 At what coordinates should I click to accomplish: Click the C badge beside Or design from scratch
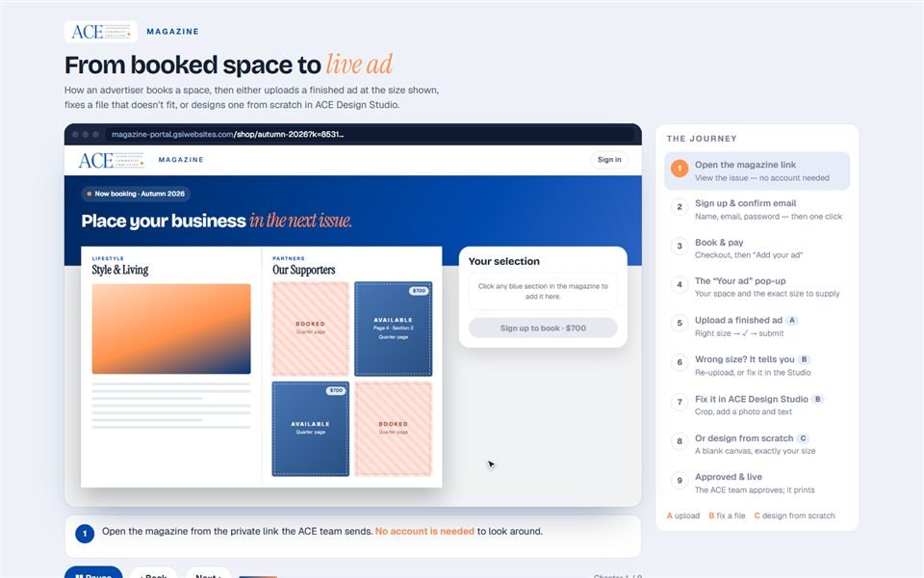(x=803, y=438)
